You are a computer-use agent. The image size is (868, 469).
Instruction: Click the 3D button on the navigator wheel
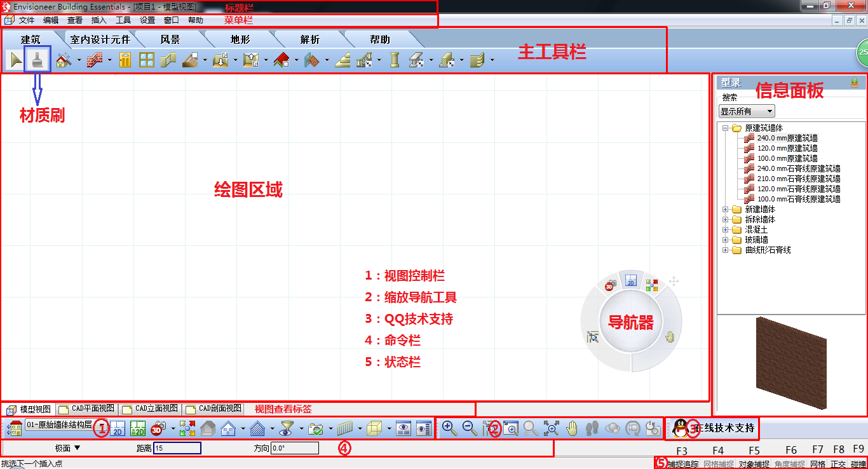click(610, 286)
